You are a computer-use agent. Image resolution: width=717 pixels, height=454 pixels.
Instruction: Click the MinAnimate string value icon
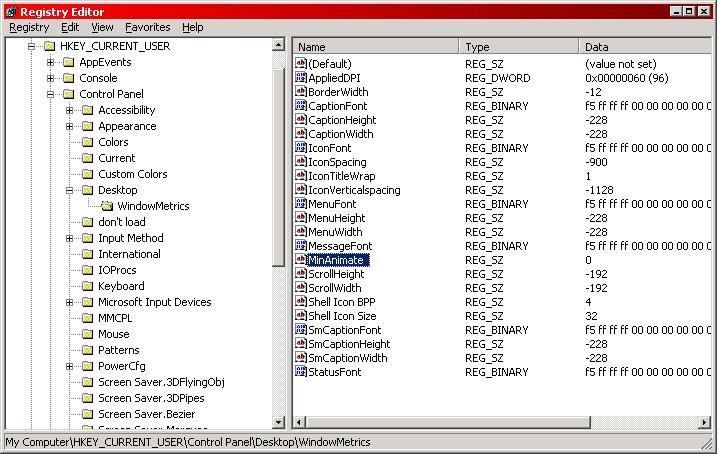300,260
